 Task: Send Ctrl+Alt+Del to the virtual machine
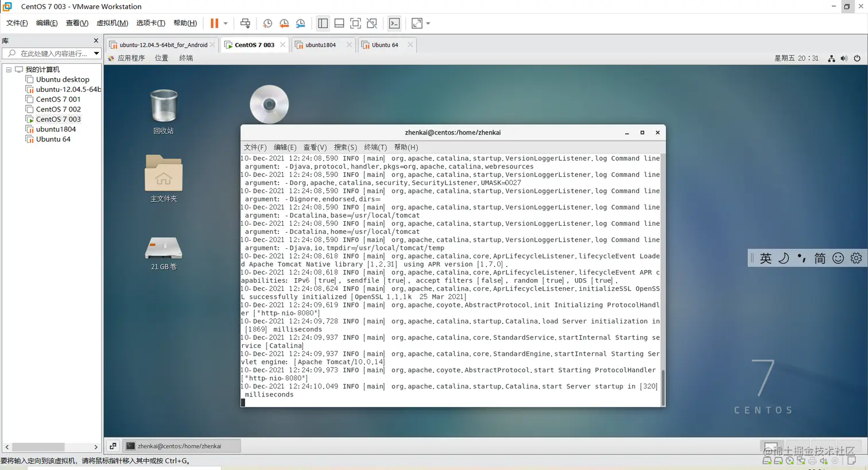(x=245, y=24)
